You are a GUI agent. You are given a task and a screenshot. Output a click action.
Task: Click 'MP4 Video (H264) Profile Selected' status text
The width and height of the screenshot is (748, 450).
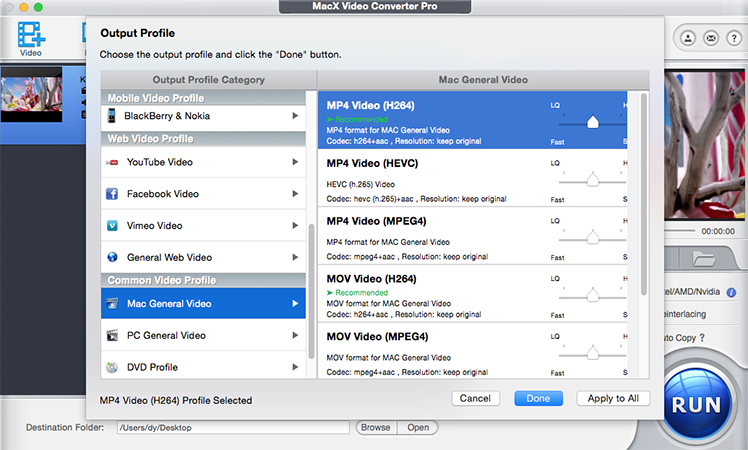pos(176,400)
